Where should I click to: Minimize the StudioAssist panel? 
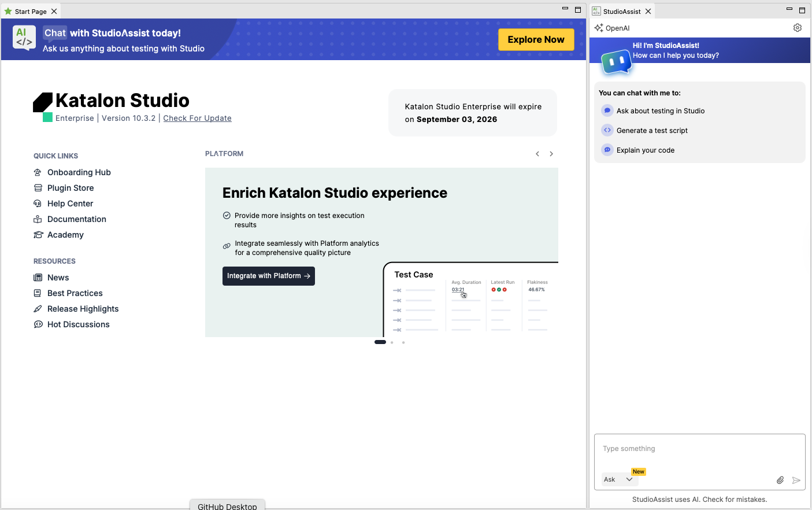pos(789,9)
